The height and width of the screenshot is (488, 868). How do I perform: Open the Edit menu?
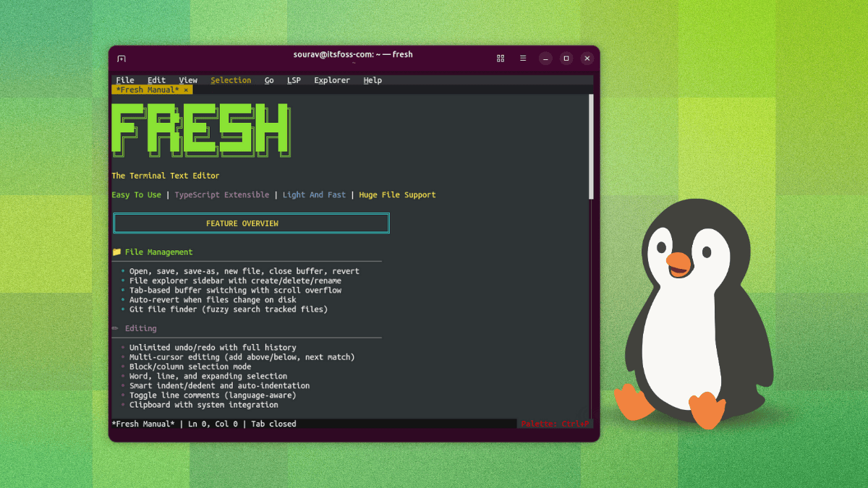point(156,80)
